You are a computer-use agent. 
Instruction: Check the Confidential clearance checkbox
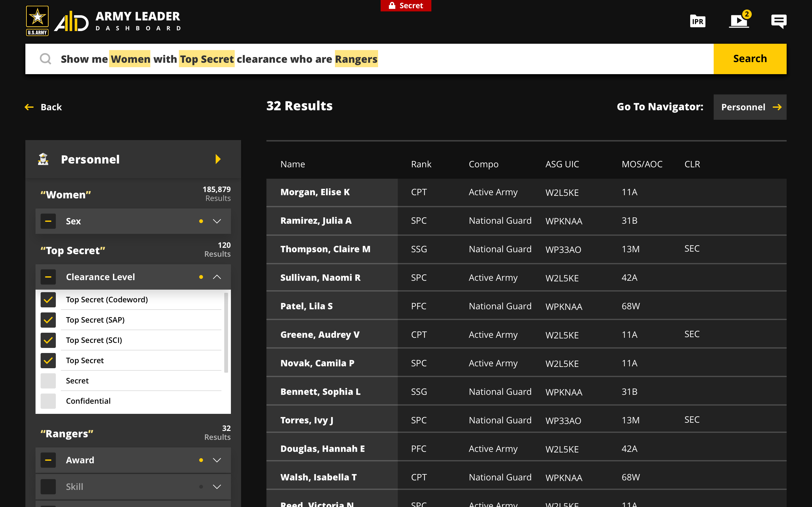click(x=48, y=401)
